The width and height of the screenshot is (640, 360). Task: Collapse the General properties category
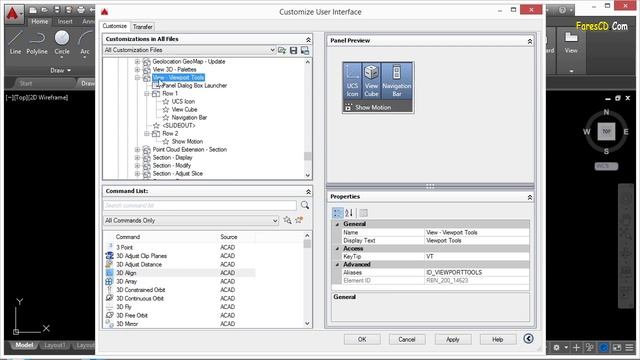pyautogui.click(x=337, y=224)
